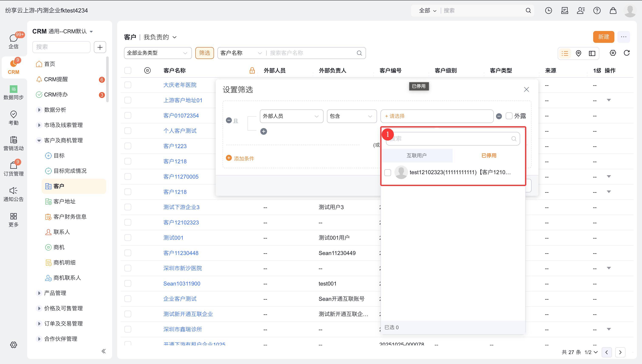Open 考勤 in the left sidebar
642x364 pixels.
pyautogui.click(x=14, y=118)
